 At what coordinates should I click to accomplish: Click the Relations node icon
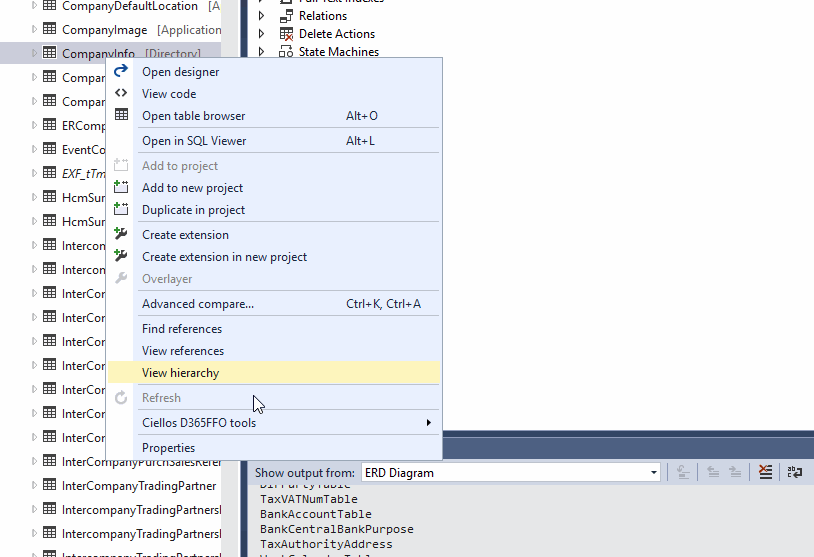coord(286,16)
